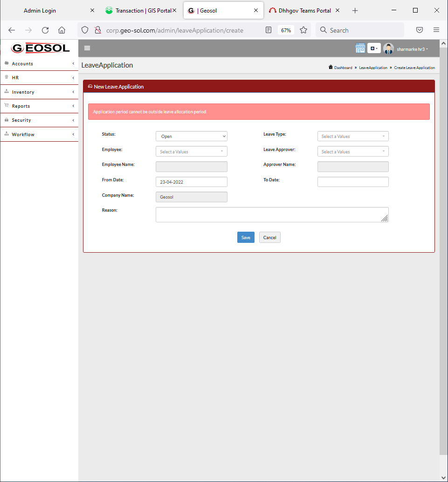Image resolution: width=448 pixels, height=482 pixels.
Task: Click the Workflow sidebar icon
Action: (x=7, y=134)
